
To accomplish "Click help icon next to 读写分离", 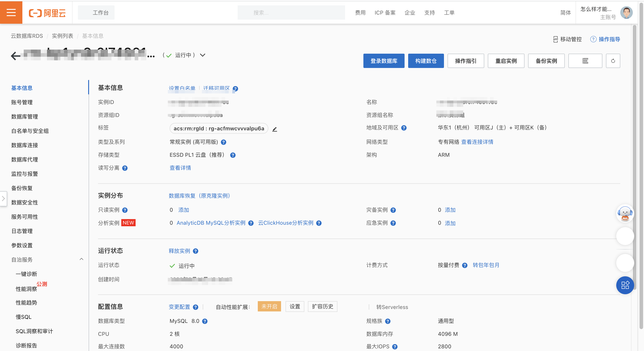I will pyautogui.click(x=125, y=168).
